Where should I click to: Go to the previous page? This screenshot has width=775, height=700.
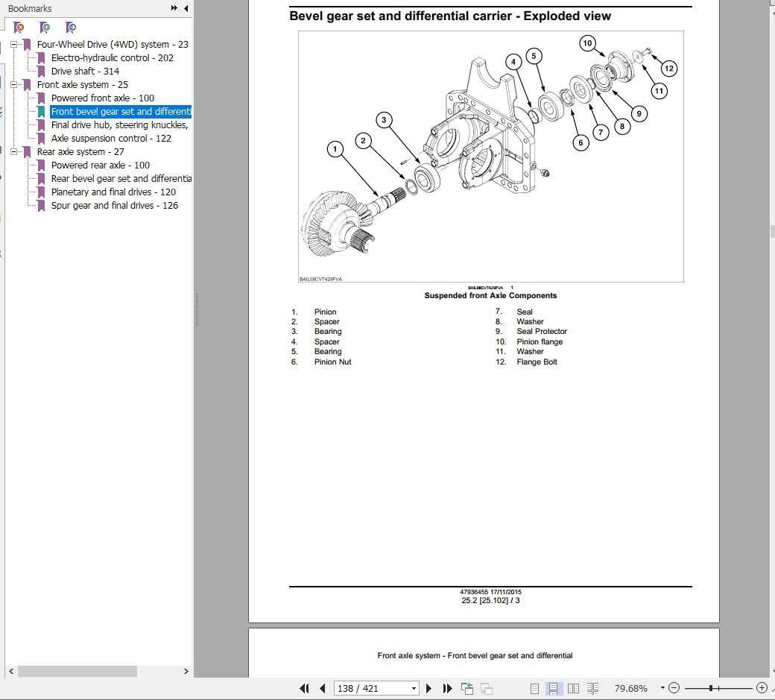tap(323, 688)
